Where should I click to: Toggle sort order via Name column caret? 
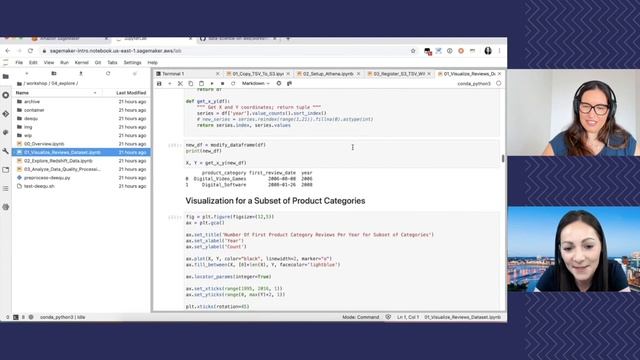(x=95, y=93)
